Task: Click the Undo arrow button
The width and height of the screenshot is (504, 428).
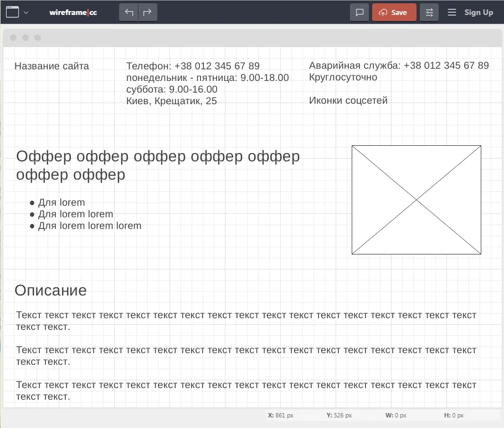Action: (129, 12)
